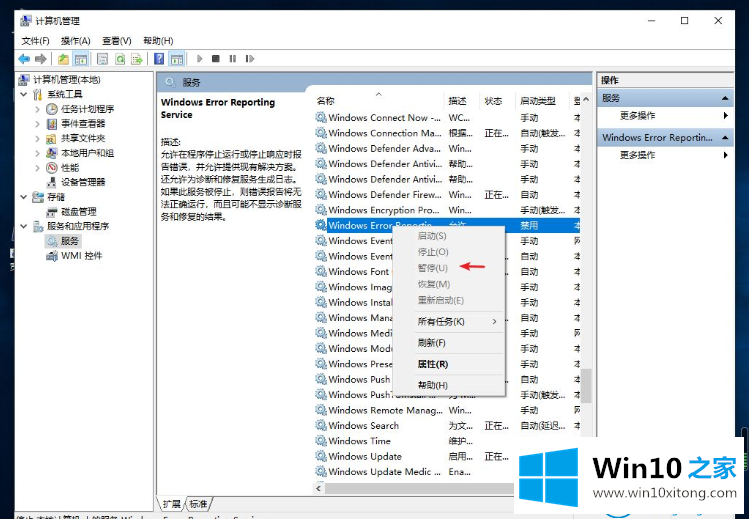The image size is (749, 519).
Task: Open the 查看(V) menu
Action: point(117,41)
